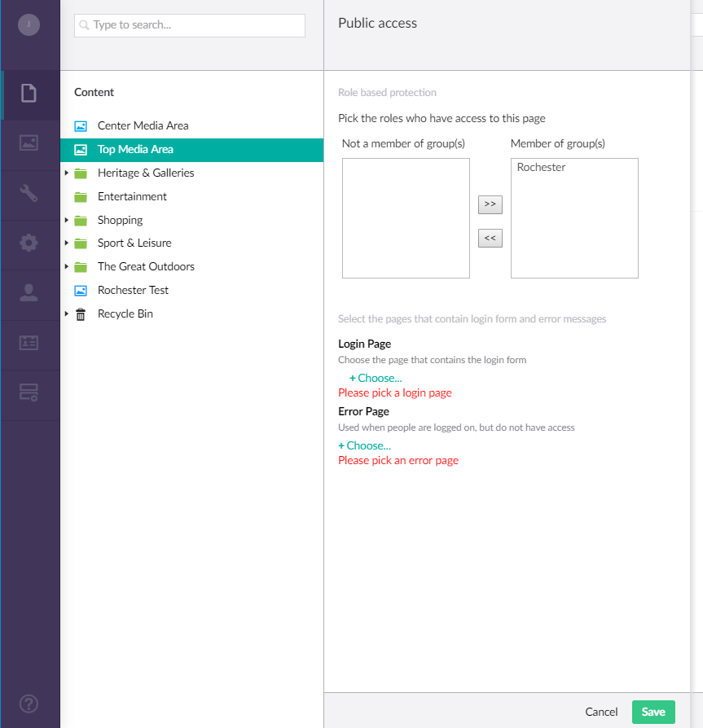This screenshot has width=703, height=728.
Task: Expand the Shopping folder
Action: 68,220
